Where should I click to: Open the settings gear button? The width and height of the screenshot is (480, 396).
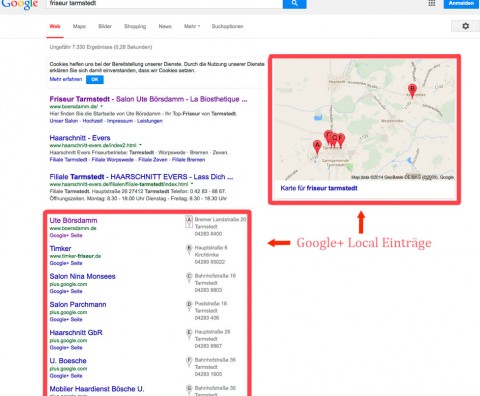[x=465, y=26]
